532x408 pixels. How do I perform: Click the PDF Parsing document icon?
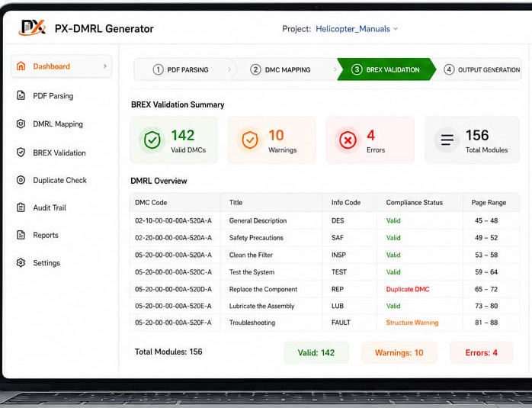click(x=21, y=96)
